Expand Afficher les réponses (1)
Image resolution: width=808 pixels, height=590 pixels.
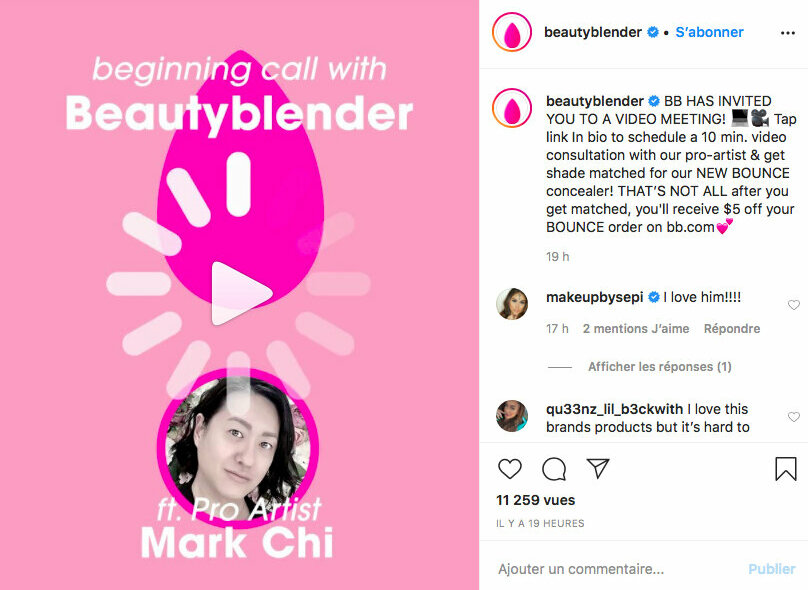pos(660,367)
